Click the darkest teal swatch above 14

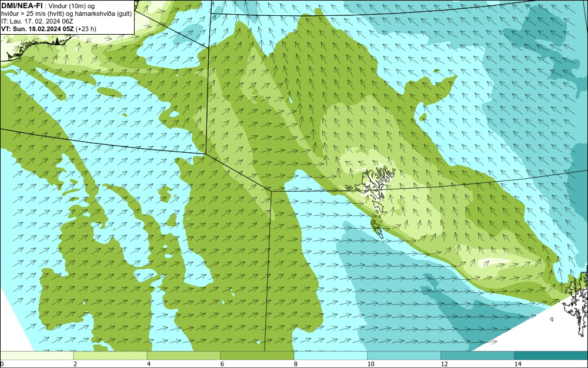(x=552, y=356)
